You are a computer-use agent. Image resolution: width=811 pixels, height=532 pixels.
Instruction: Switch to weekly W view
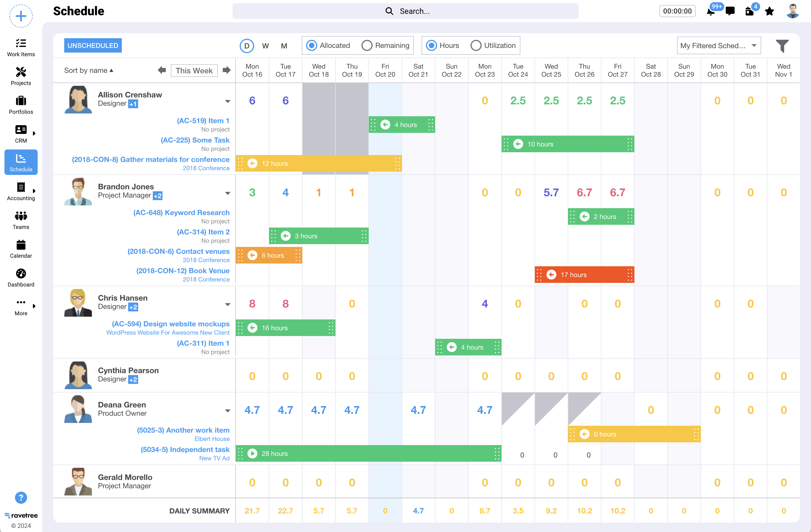click(x=265, y=46)
